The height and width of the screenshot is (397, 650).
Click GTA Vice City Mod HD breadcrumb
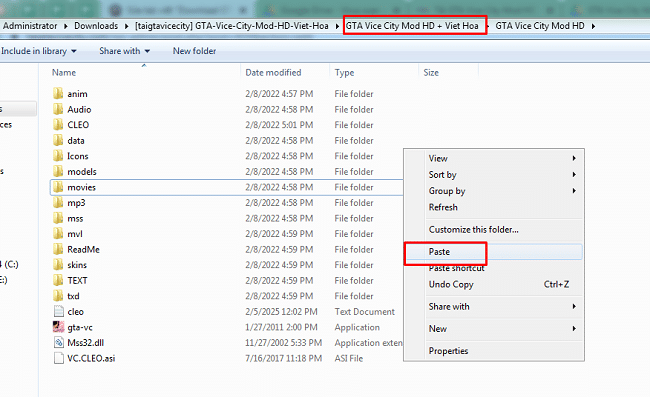(540, 26)
